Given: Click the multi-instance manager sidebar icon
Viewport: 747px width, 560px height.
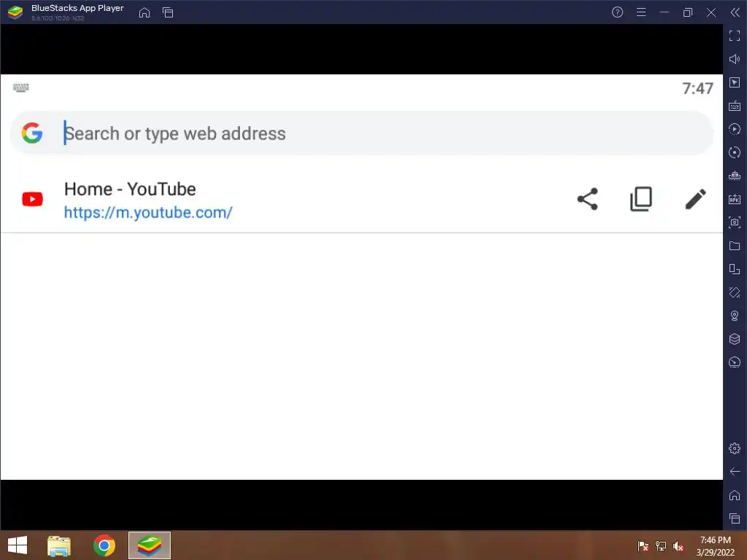Looking at the screenshot, I should tap(735, 269).
